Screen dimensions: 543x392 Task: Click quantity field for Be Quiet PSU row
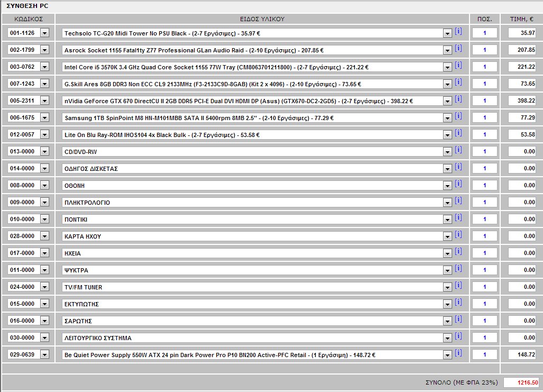coord(485,354)
